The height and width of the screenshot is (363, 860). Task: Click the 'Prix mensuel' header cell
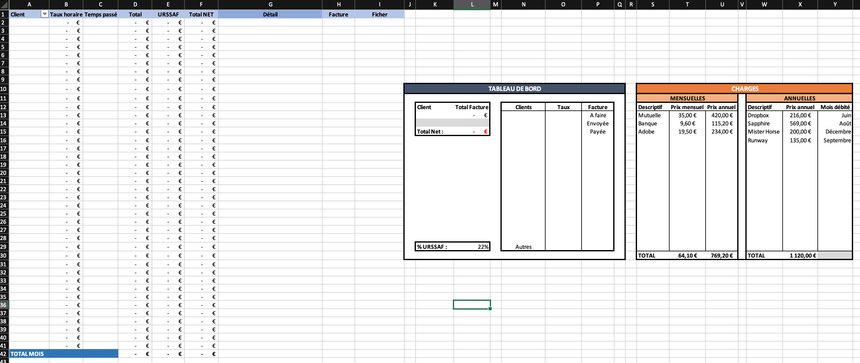click(x=687, y=107)
